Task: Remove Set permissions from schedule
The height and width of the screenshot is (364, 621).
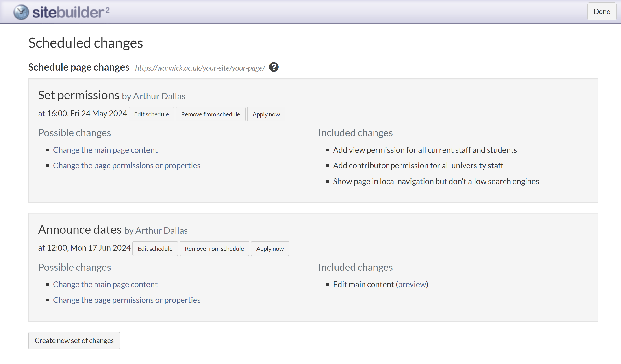Action: (210, 114)
